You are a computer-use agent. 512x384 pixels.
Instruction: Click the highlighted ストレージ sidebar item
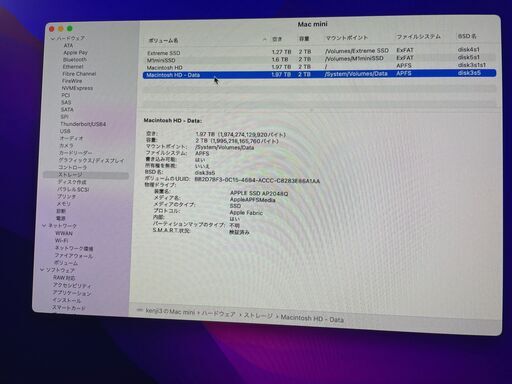[86, 175]
